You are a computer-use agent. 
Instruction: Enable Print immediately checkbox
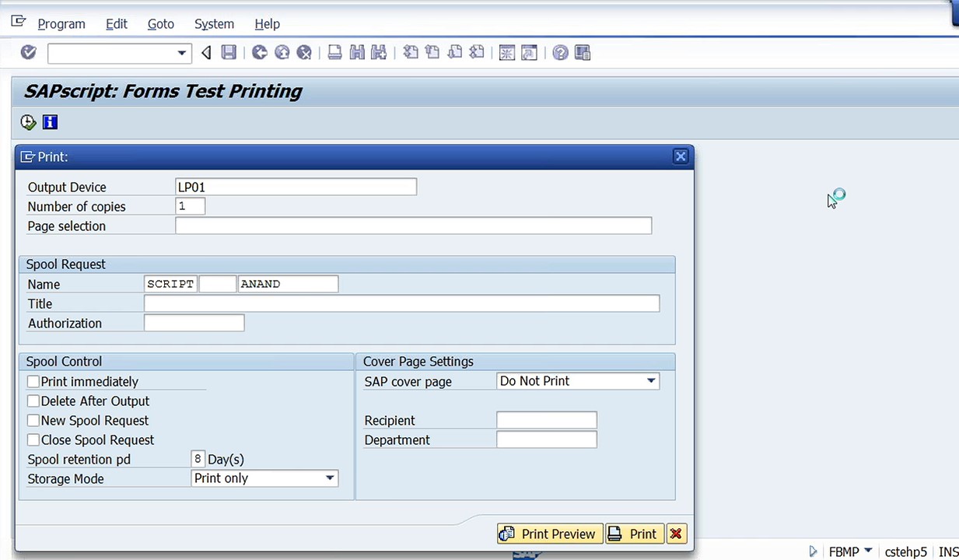[x=33, y=382]
